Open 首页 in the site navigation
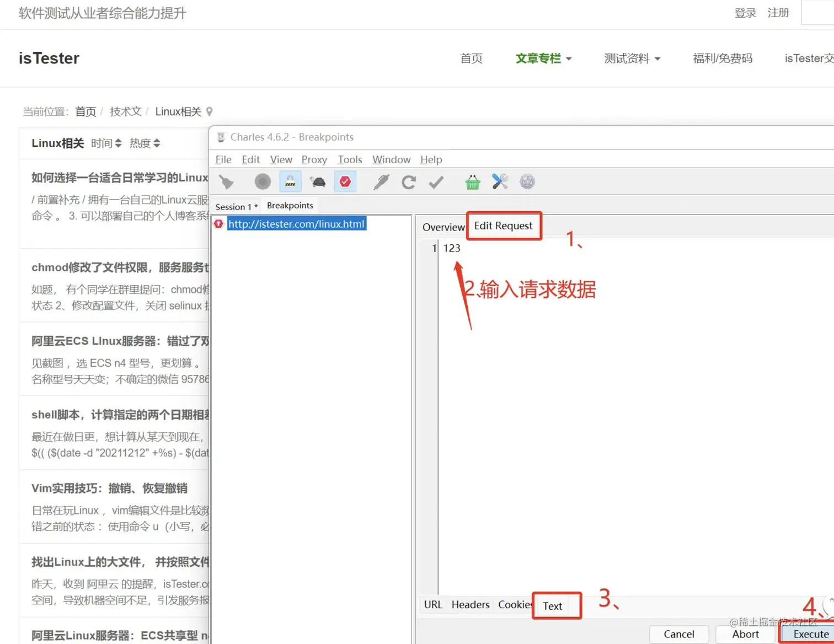The height and width of the screenshot is (644, 834). tap(472, 58)
